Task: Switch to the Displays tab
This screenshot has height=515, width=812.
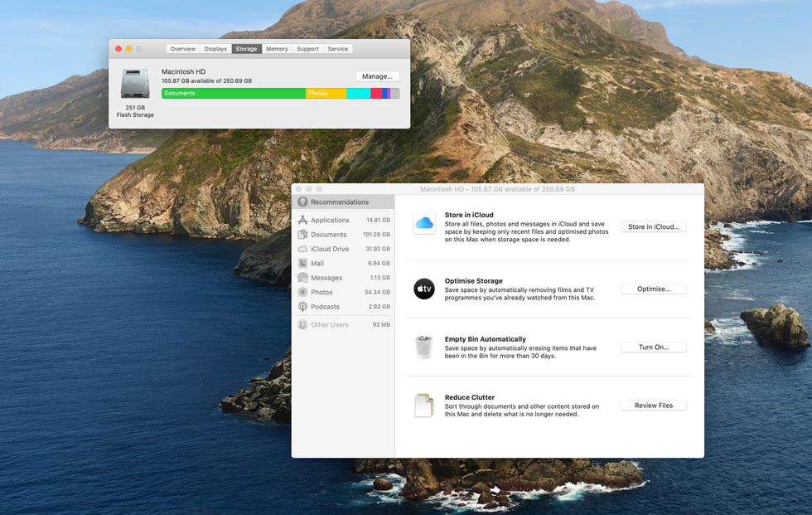Action: tap(215, 48)
